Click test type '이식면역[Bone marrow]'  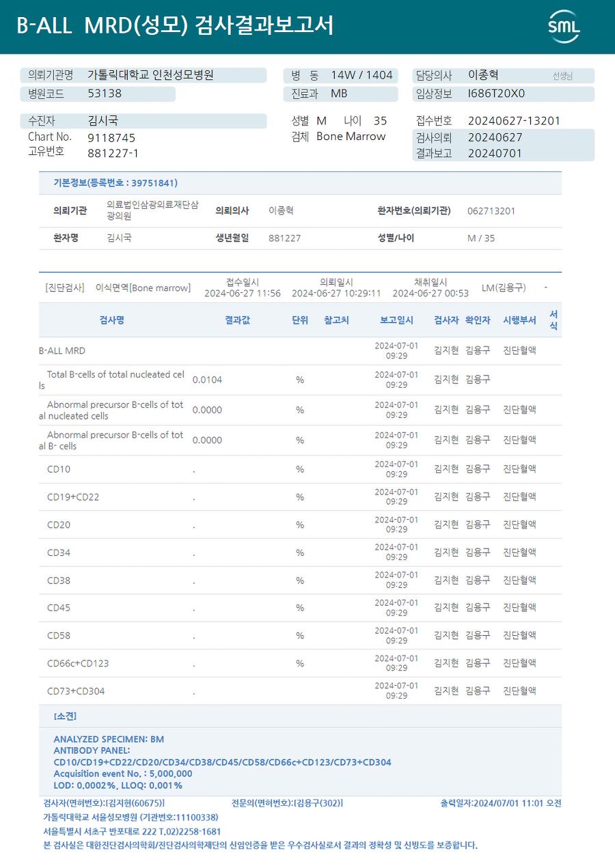point(143,288)
